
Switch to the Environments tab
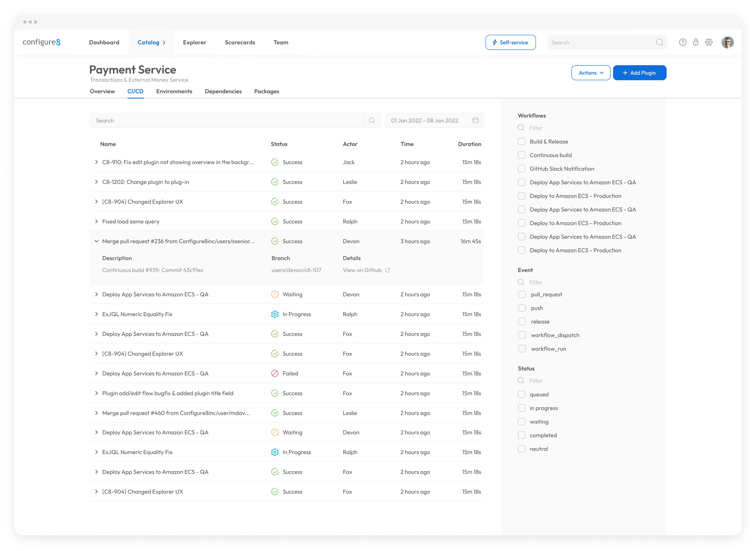pos(174,91)
